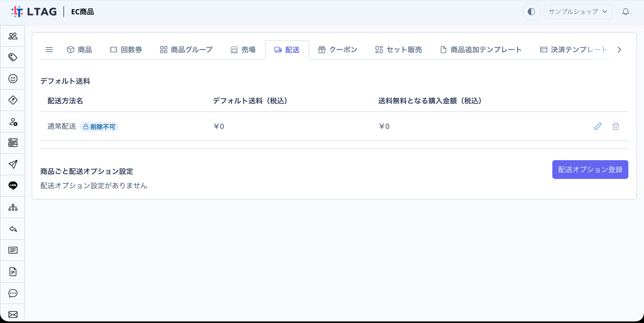
Task: Click the reply arrow sidebar icon
Action: point(13,229)
